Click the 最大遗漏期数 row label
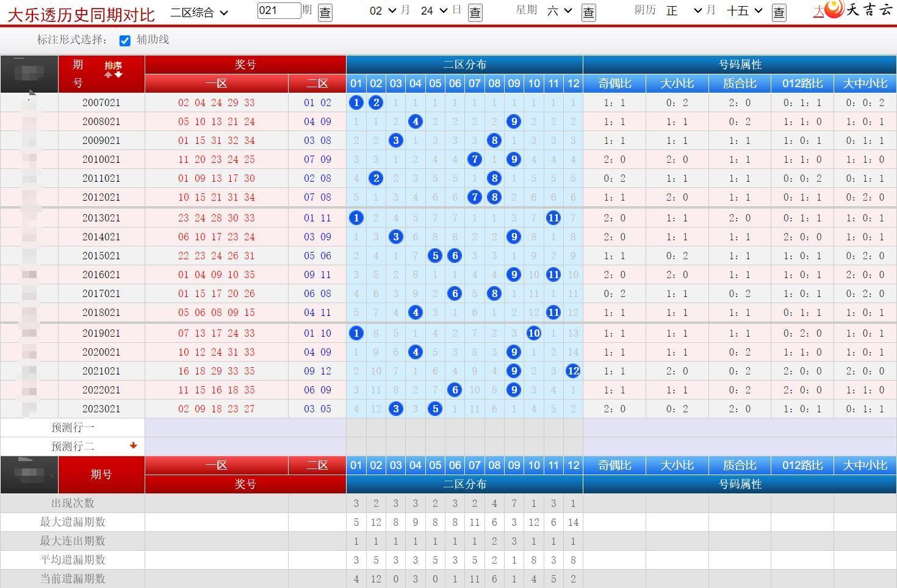Viewport: 897px width, 588px height. click(73, 522)
